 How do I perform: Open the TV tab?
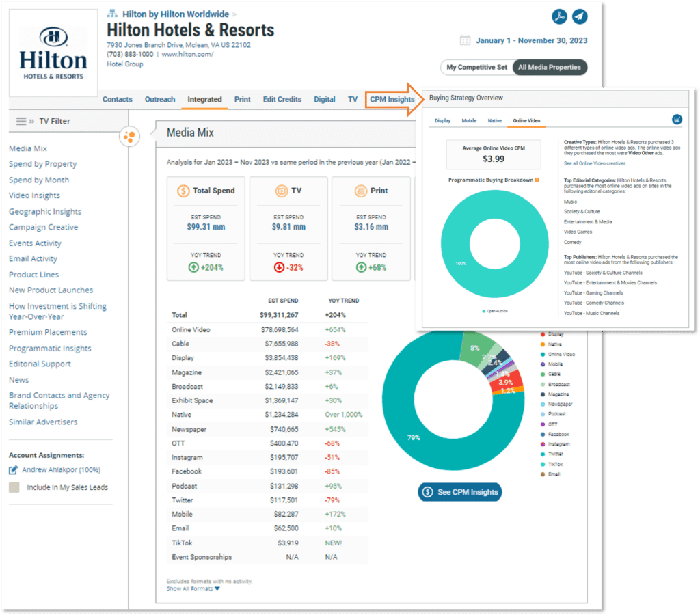pyautogui.click(x=353, y=100)
